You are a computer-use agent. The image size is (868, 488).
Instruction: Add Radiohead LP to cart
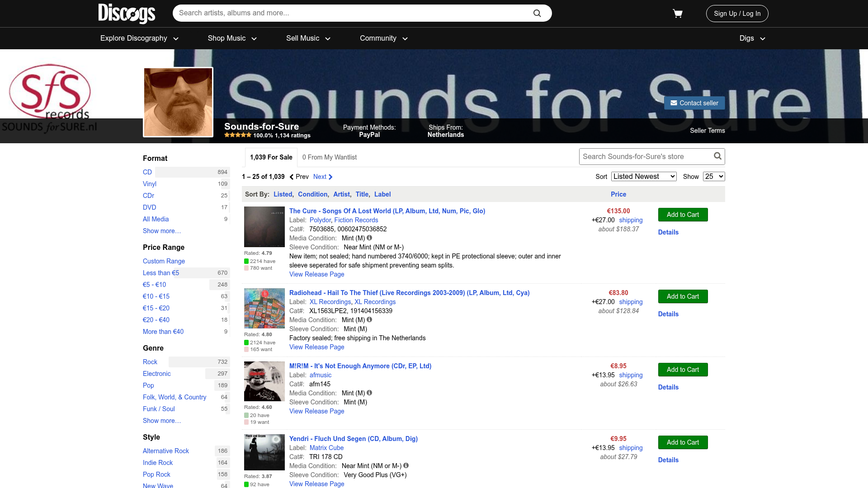(683, 296)
